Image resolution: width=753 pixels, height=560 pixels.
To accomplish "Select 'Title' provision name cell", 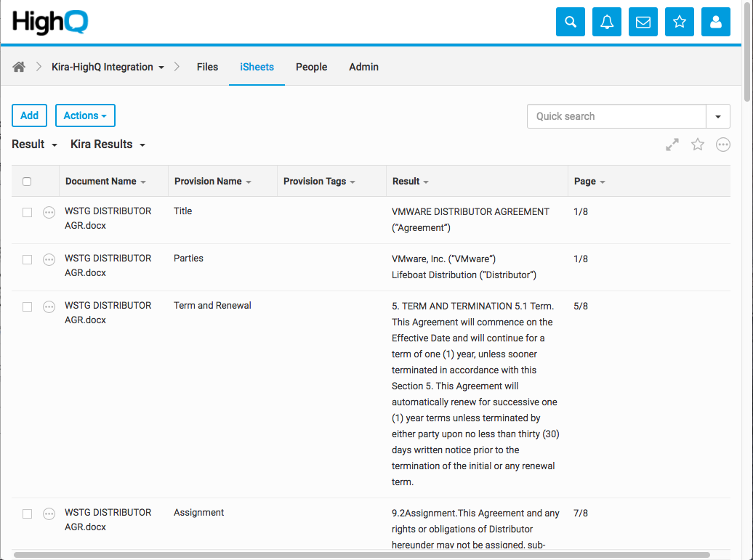I will [x=183, y=211].
